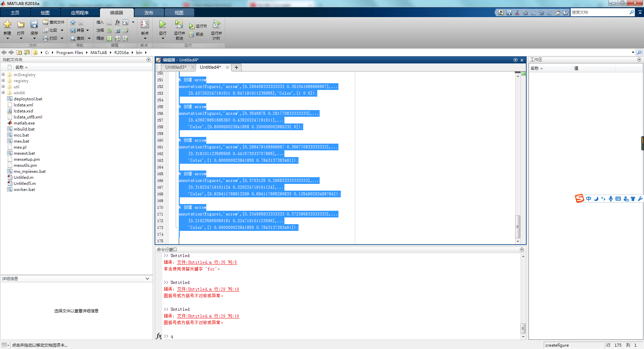Viewport: 644px width, 349px height.
Task: Select the Untitled3* editor tab
Action: click(176, 67)
